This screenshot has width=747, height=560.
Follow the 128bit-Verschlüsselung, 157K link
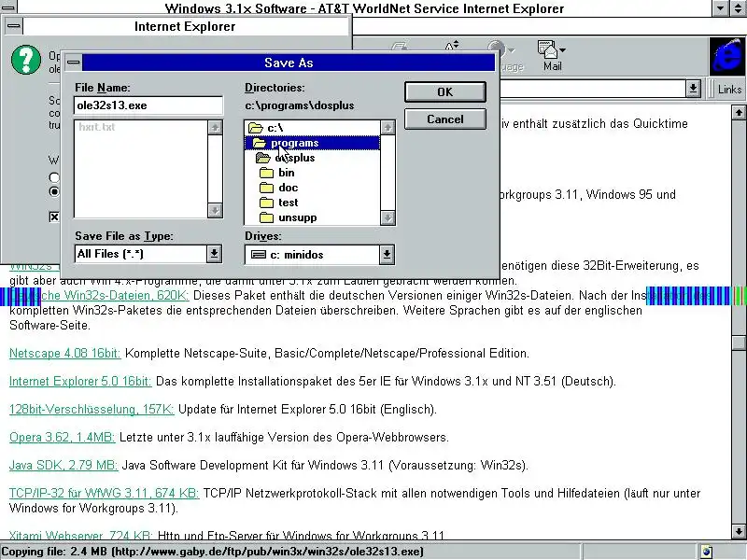pyautogui.click(x=92, y=409)
